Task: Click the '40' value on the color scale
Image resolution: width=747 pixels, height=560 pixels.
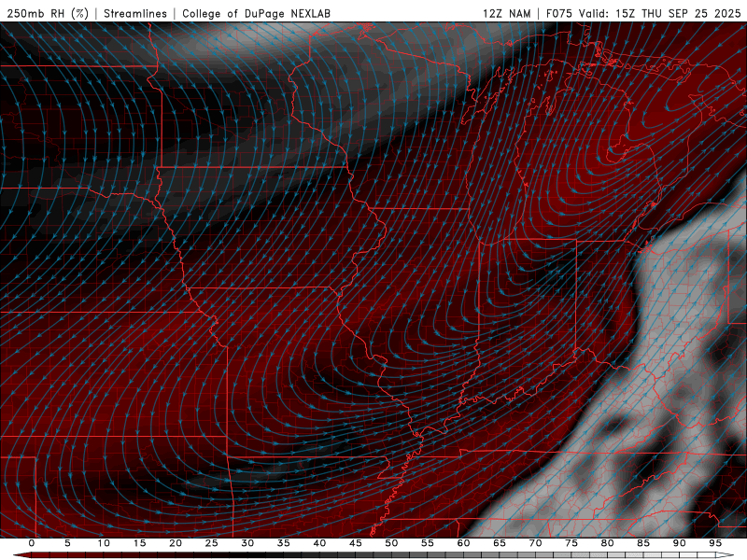Action: pos(319,543)
